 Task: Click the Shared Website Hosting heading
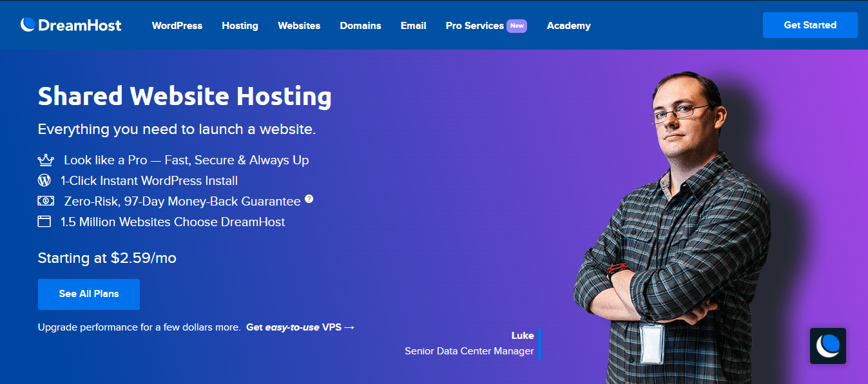[x=185, y=97]
